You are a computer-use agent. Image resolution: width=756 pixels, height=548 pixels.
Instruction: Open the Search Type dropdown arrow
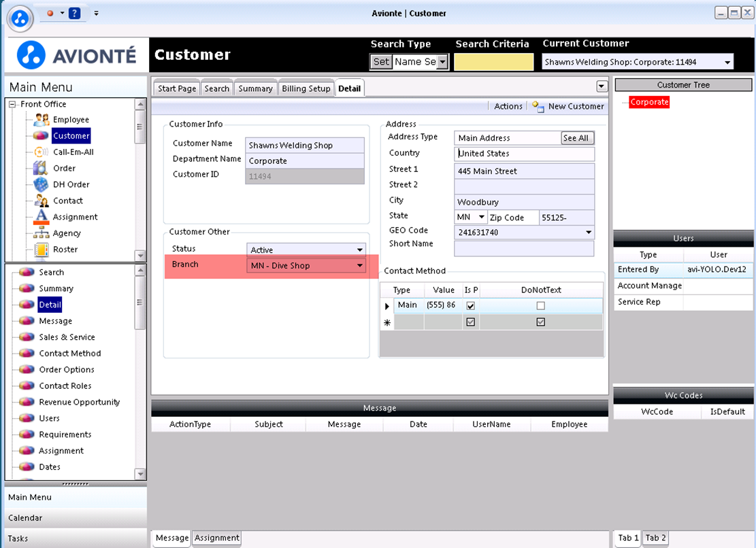tap(442, 62)
